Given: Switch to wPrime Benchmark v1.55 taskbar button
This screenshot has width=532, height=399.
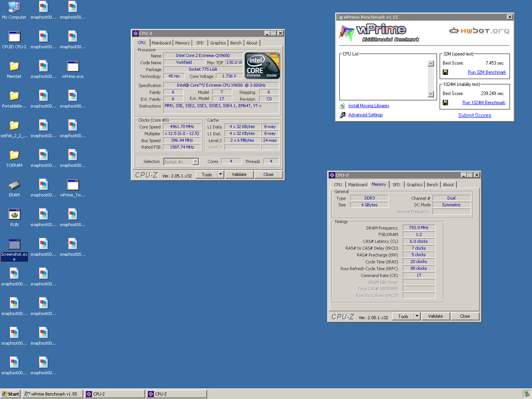Looking at the screenshot, I should point(52,394).
